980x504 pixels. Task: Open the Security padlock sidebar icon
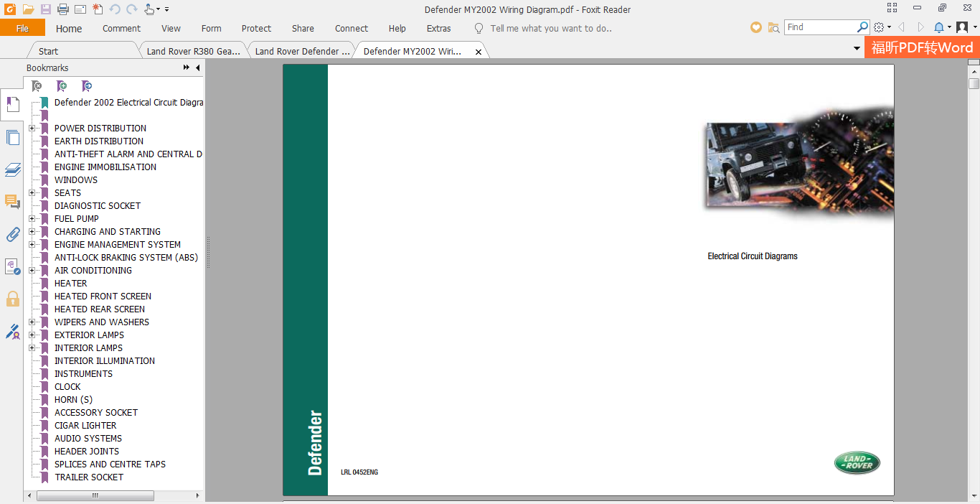[12, 299]
